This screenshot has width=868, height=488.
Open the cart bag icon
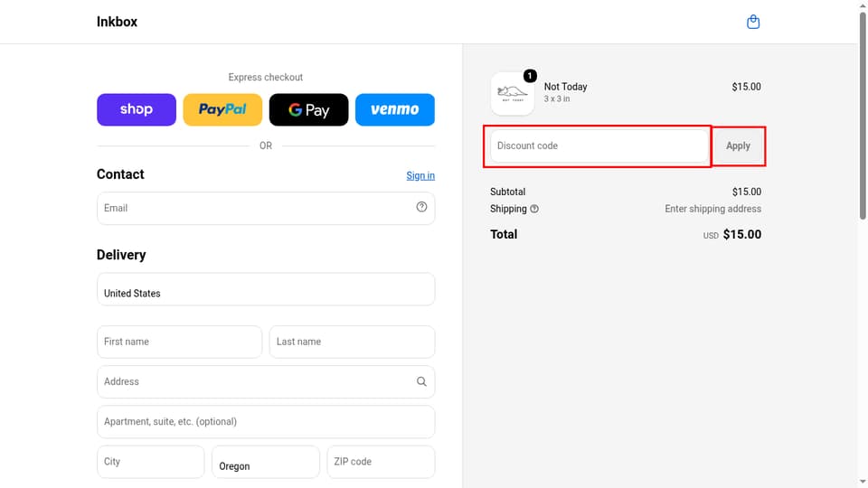click(753, 22)
